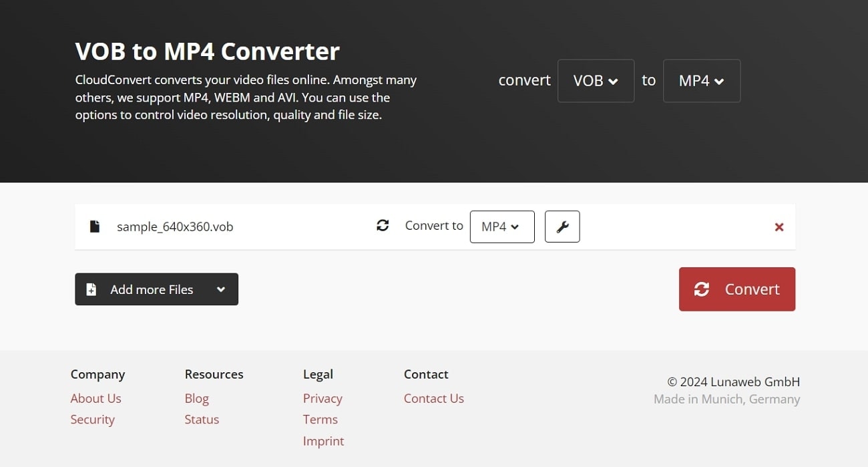Open the Security link
The image size is (868, 467).
tap(93, 420)
